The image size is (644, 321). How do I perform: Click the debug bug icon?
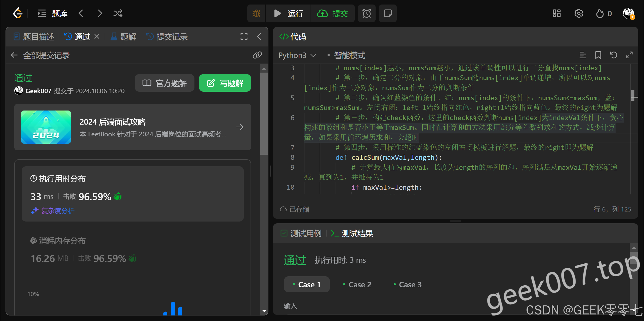point(256,13)
